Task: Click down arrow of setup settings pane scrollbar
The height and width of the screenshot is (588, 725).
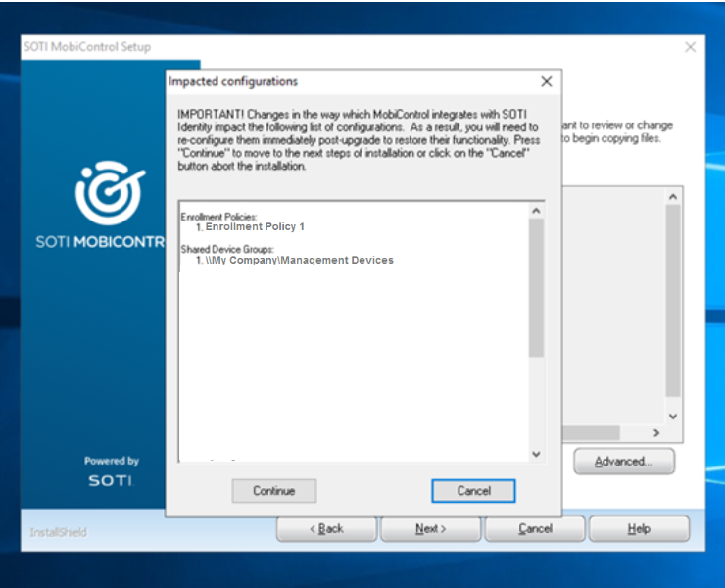Action: pyautogui.click(x=672, y=416)
